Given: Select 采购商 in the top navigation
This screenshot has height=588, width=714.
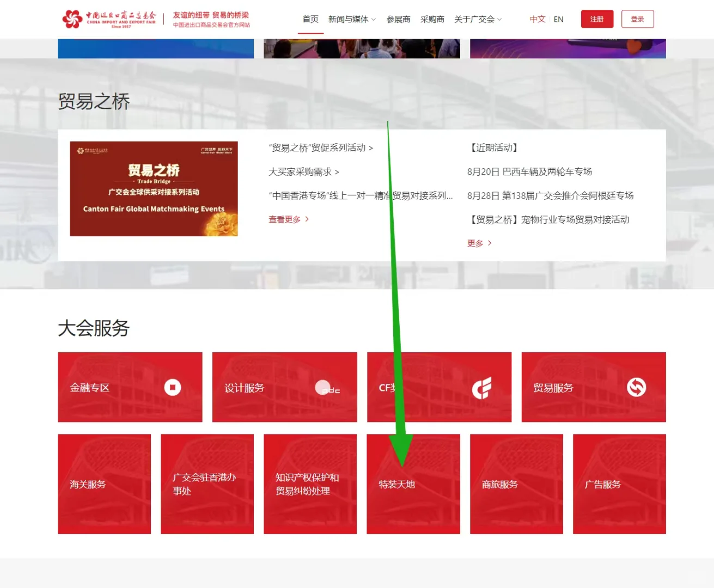Looking at the screenshot, I should click(432, 19).
